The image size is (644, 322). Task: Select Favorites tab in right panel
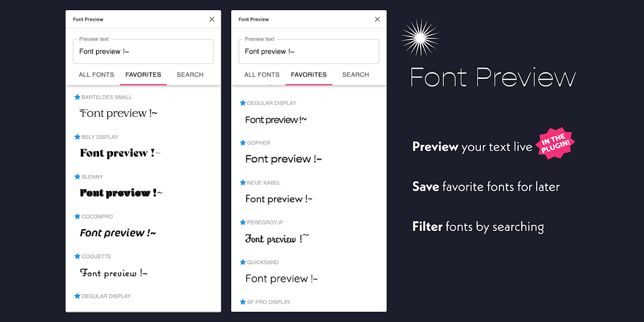309,75
